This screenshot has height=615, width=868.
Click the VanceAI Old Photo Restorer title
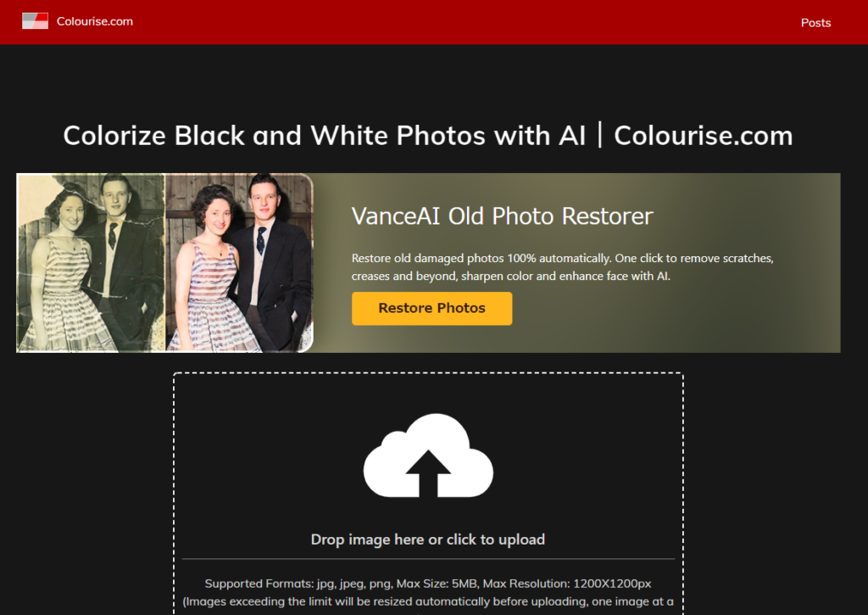click(x=502, y=216)
